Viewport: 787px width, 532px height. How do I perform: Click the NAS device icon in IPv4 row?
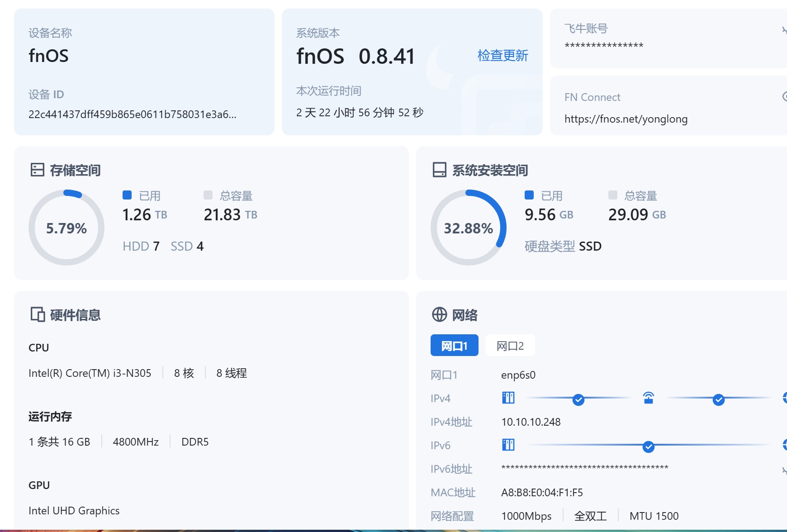[x=508, y=398]
